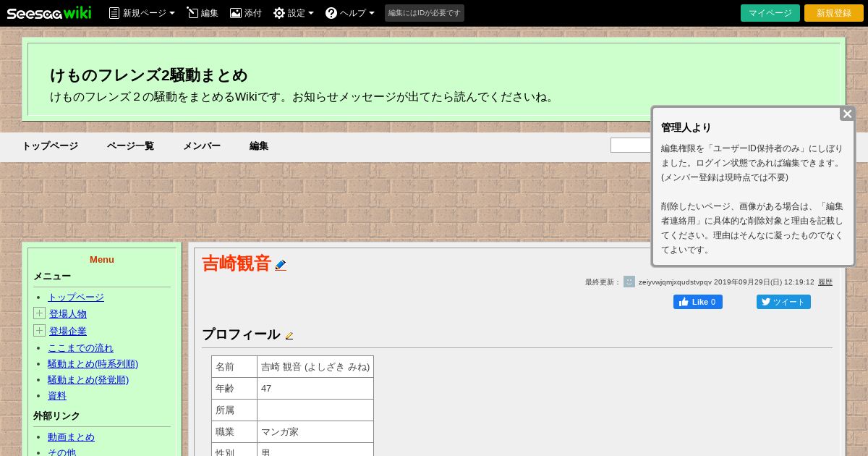The height and width of the screenshot is (456, 868).
Task: Open the 資料 sidebar link
Action: coord(57,395)
